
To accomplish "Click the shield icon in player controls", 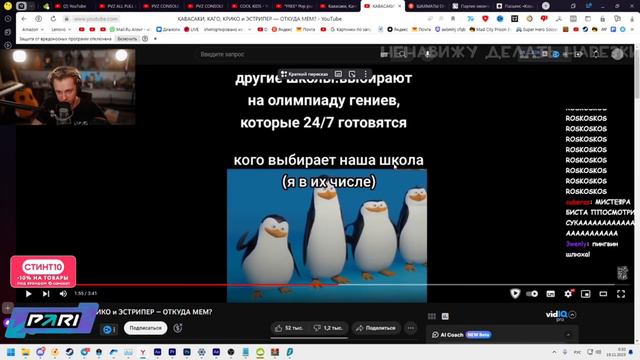I will click(x=515, y=293).
